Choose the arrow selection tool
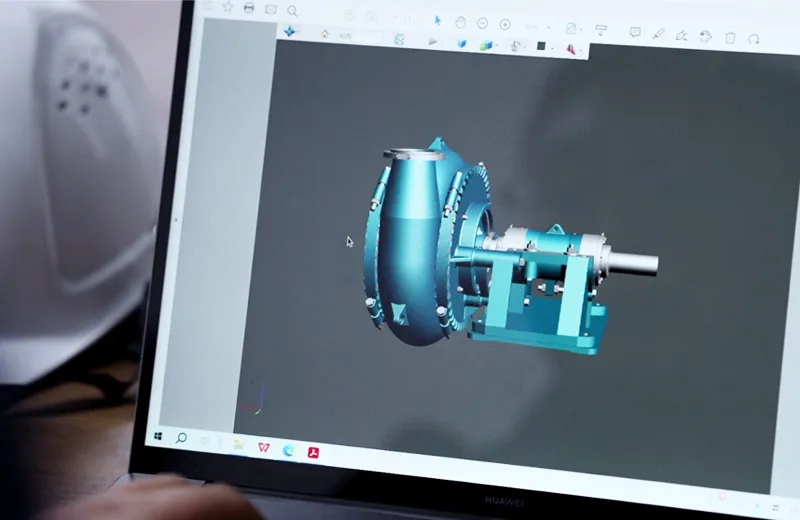Screen dimensions: 800x520 [437, 20]
